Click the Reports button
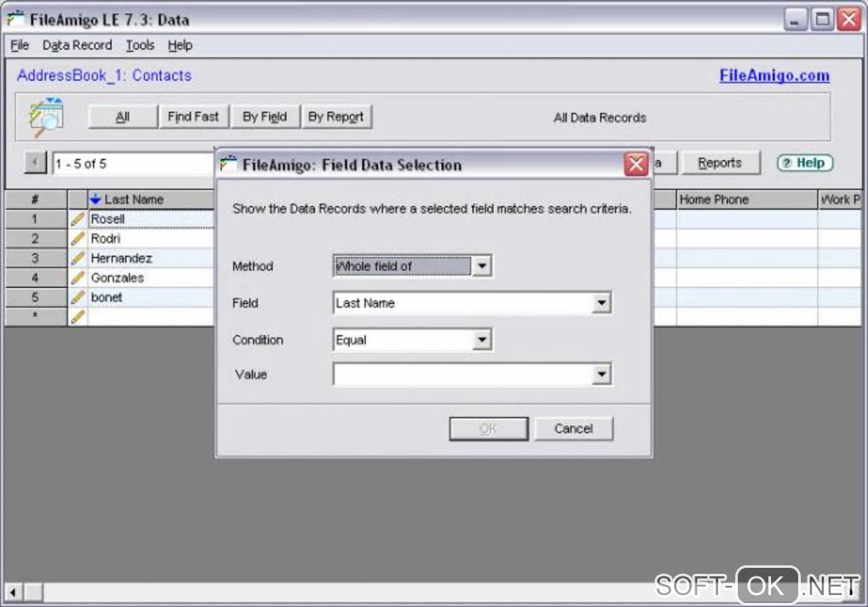The width and height of the screenshot is (868, 607). click(720, 163)
